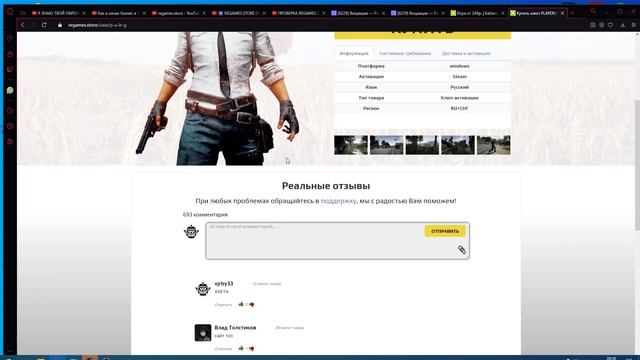640x360 pixels.
Task: Attach a file with the paperclip icon
Action: [462, 250]
